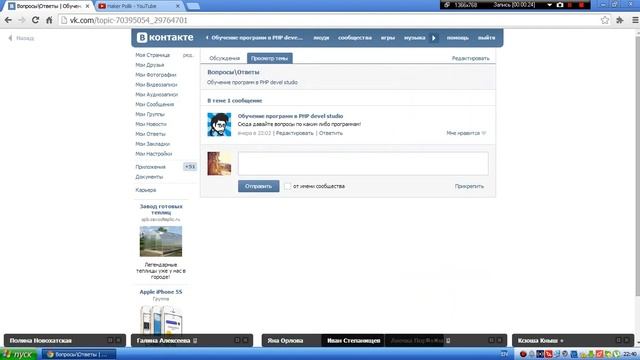This screenshot has height=360, width=640.
Task: Open Мои Новости in sidebar
Action: (x=151, y=124)
